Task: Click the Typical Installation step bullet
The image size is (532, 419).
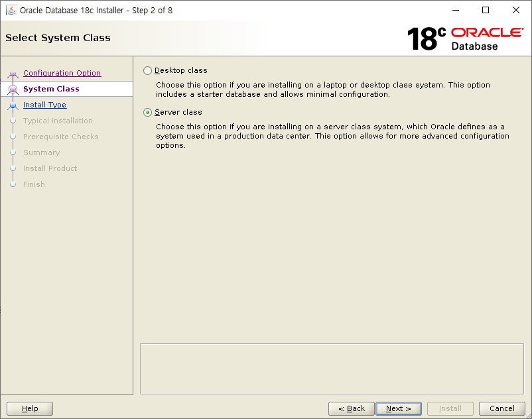Action: [x=13, y=121]
